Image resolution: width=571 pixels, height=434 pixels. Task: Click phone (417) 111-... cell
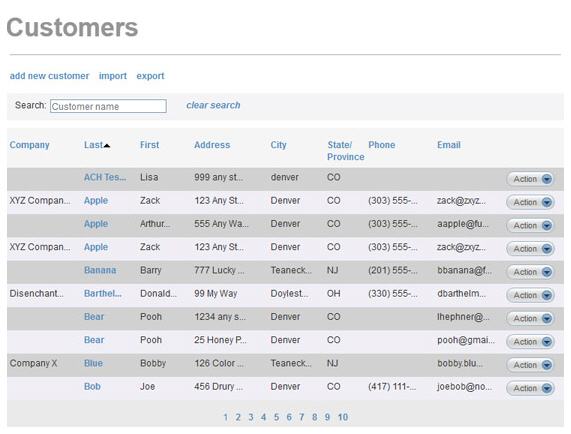point(392,387)
